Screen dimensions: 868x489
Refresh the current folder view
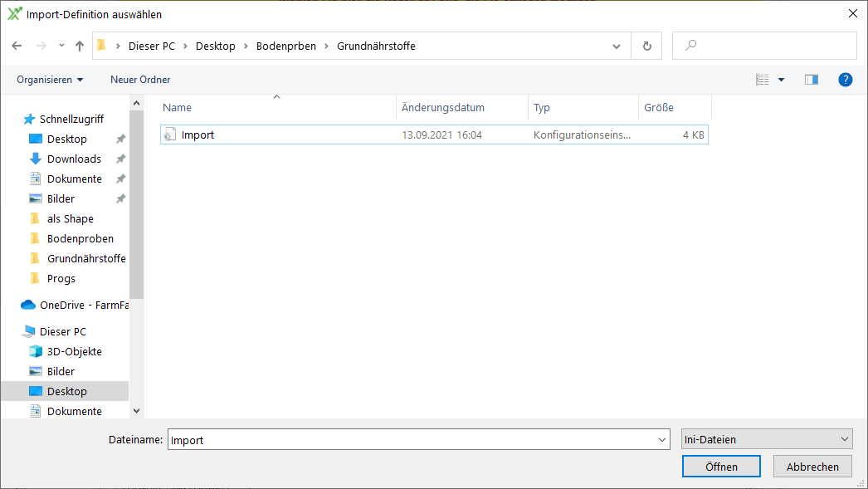pyautogui.click(x=646, y=46)
